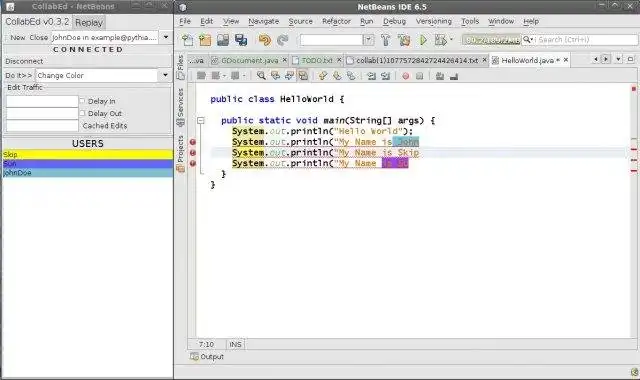Select yellow user Skip in list
Viewport: 640px width, 380px height.
tap(88, 154)
